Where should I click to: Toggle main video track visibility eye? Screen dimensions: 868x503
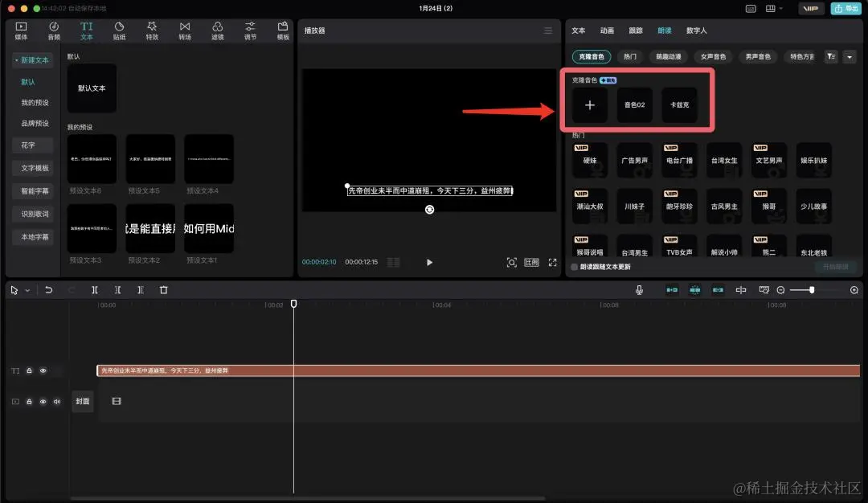coord(43,402)
